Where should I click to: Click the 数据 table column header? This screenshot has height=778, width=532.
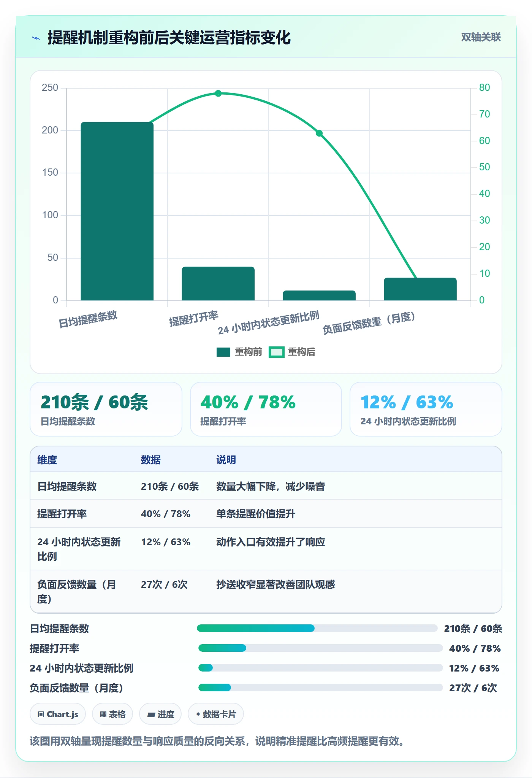tap(151, 460)
